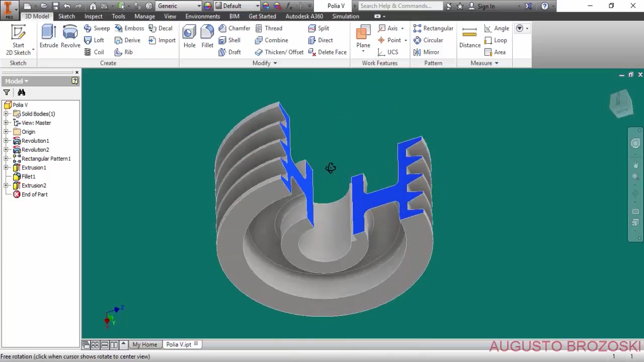The image size is (644, 362).
Task: Activate the Derive command
Action: (x=128, y=40)
